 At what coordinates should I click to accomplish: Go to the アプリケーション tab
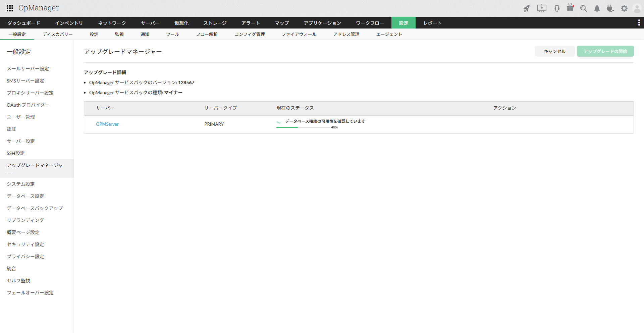323,23
